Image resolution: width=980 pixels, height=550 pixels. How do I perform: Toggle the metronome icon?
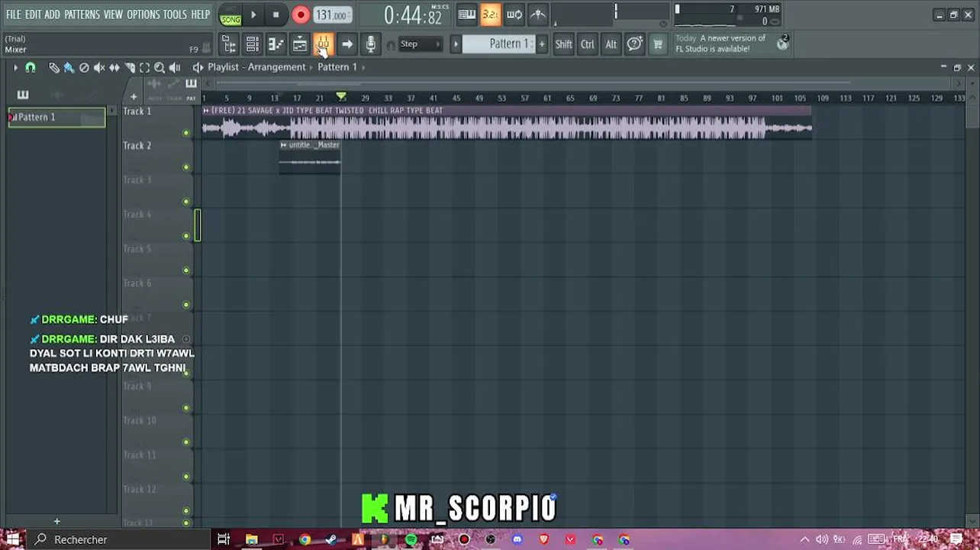click(538, 15)
